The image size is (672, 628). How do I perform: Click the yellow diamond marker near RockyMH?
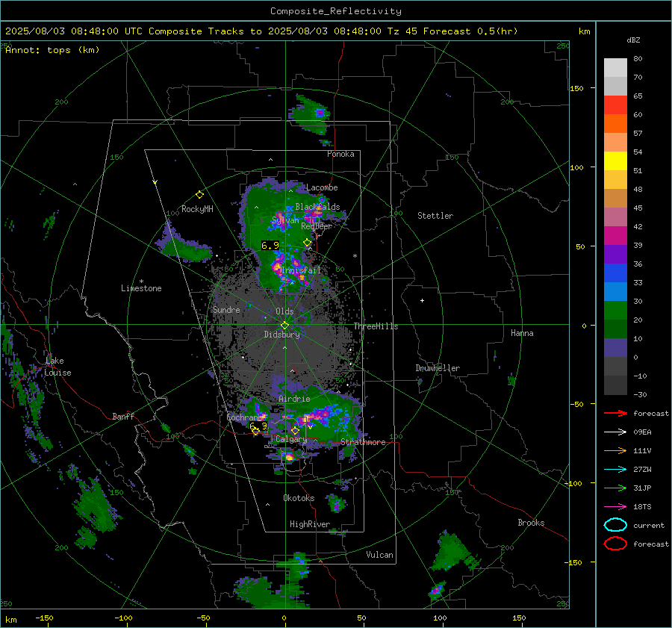(x=199, y=195)
